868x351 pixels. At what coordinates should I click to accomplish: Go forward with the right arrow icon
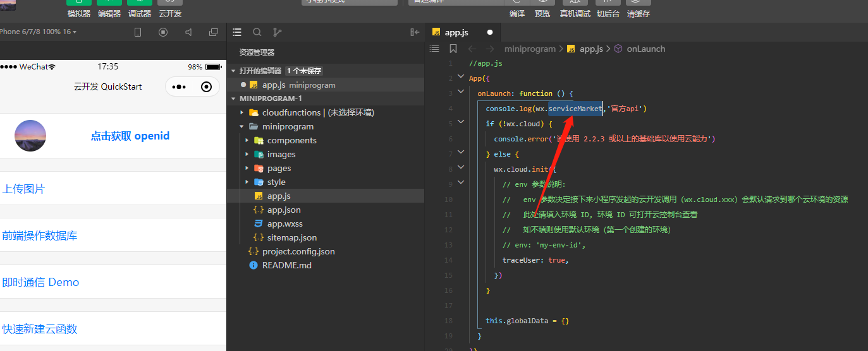[x=490, y=49]
